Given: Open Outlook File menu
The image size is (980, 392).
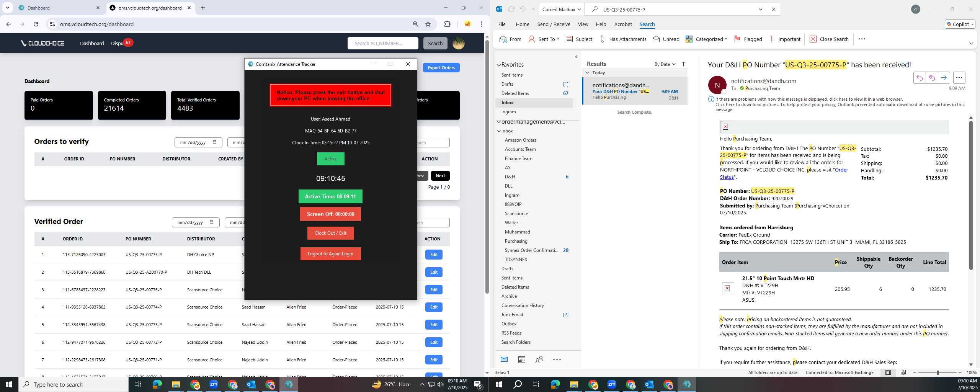Looking at the screenshot, I should [502, 24].
